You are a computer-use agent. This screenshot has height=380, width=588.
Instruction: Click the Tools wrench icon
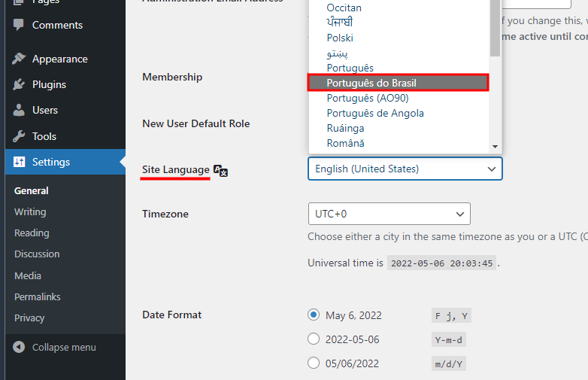18,136
